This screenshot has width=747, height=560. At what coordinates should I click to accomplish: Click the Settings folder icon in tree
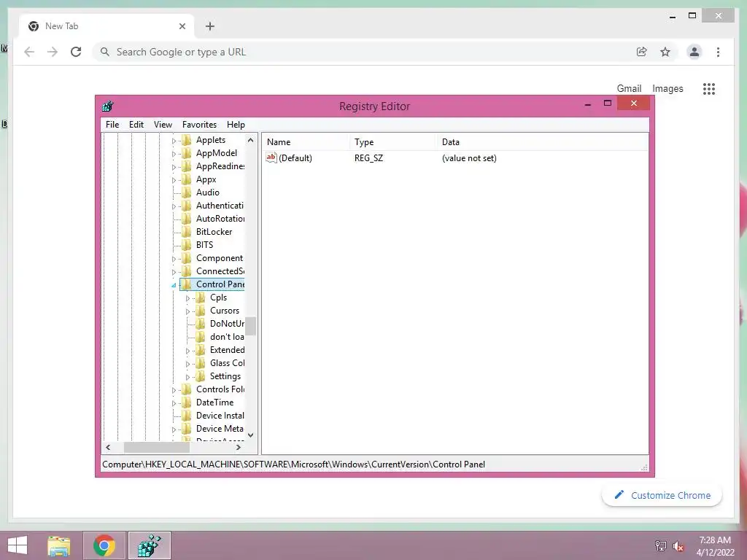201,376
